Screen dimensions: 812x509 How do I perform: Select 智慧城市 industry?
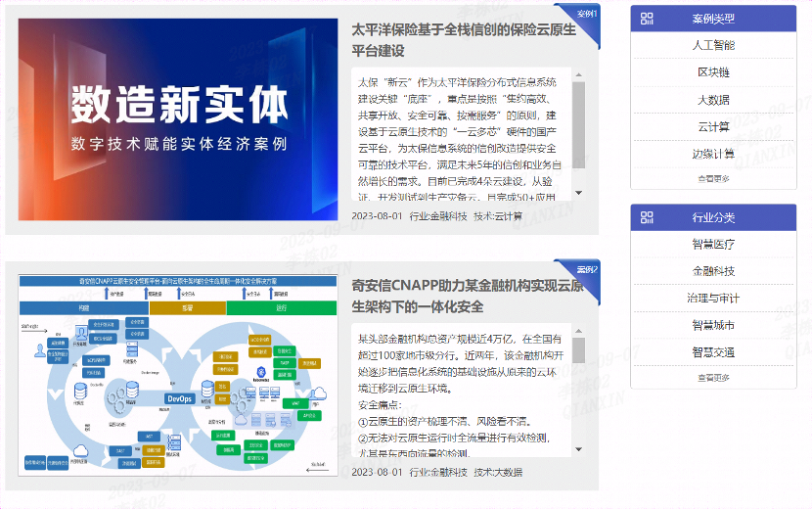click(x=713, y=325)
